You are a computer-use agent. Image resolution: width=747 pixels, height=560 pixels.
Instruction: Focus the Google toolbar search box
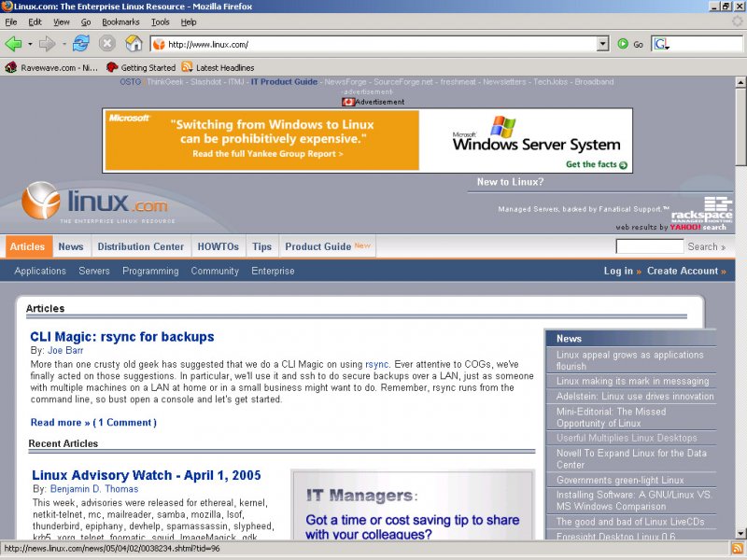point(707,44)
